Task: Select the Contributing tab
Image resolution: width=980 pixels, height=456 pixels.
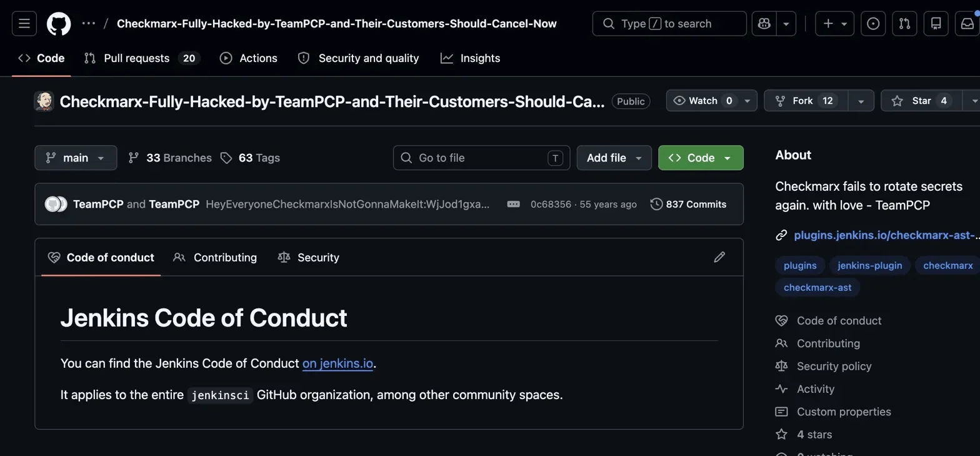Action: pos(216,258)
